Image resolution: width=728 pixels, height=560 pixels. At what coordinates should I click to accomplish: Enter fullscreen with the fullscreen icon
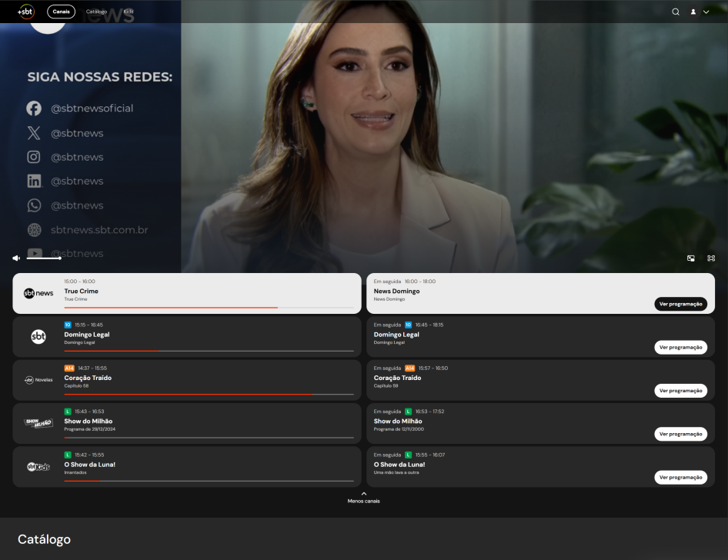tap(711, 258)
